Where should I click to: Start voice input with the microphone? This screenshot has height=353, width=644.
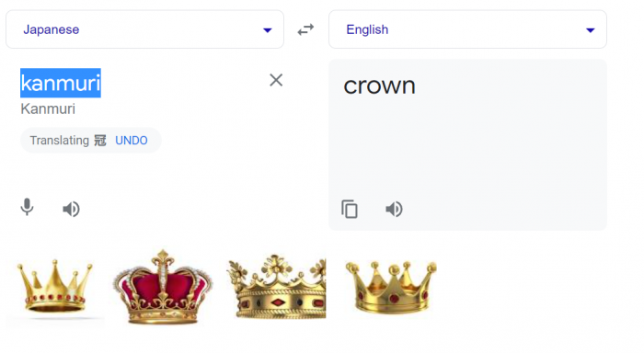(27, 207)
